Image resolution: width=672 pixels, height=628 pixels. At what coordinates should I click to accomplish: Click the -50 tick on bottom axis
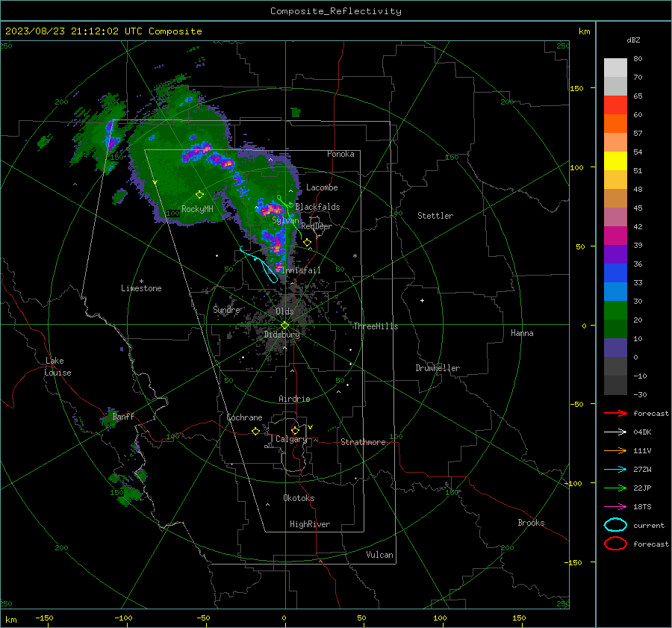(x=204, y=618)
